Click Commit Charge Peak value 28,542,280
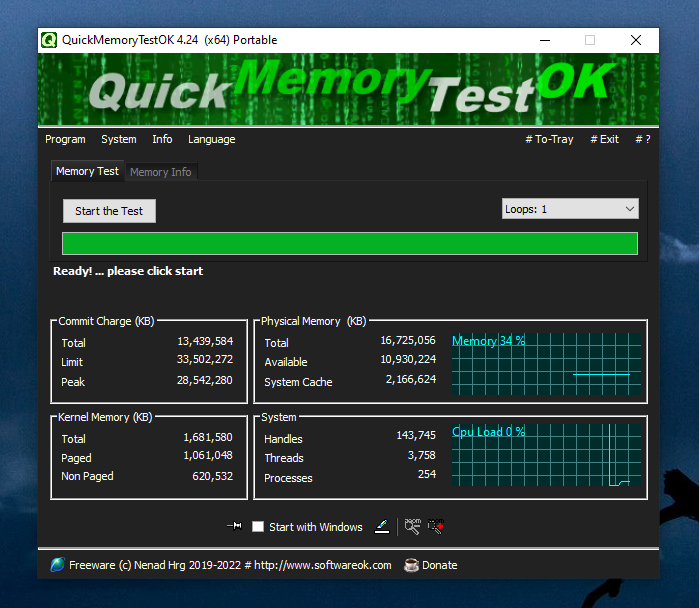Viewport: 699px width, 608px height. [205, 380]
